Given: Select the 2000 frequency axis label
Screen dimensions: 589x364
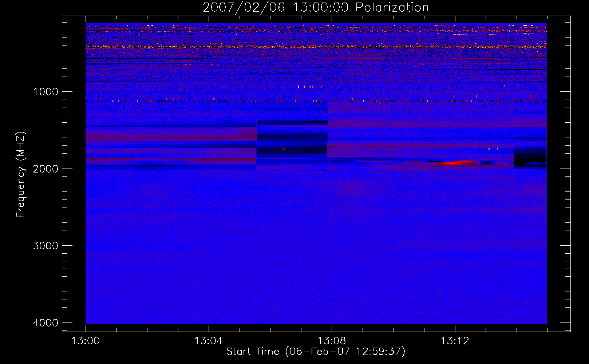Looking at the screenshot, I should pyautogui.click(x=46, y=169).
